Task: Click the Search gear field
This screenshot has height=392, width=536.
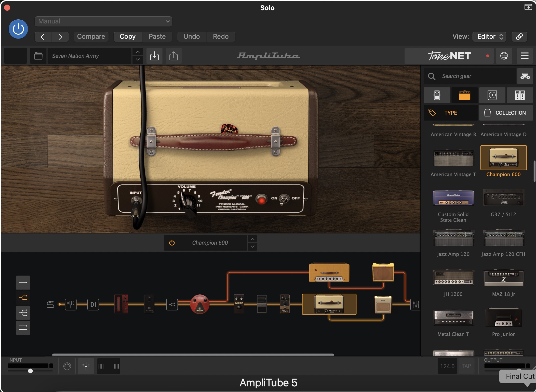Action: 470,76
